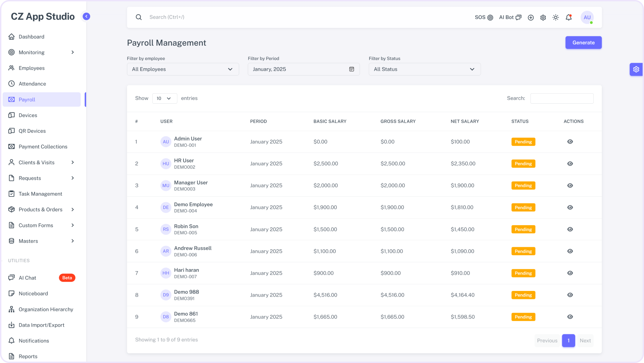Open AI Chat from Utilities

tap(27, 278)
